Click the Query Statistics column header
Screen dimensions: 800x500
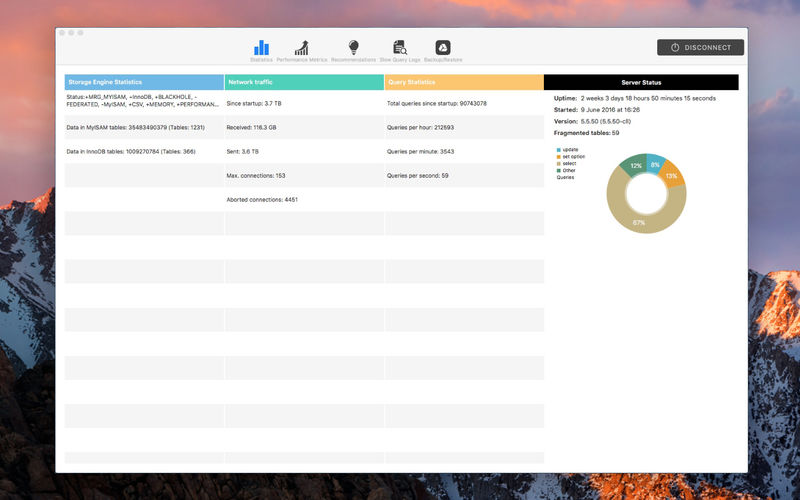(x=464, y=82)
